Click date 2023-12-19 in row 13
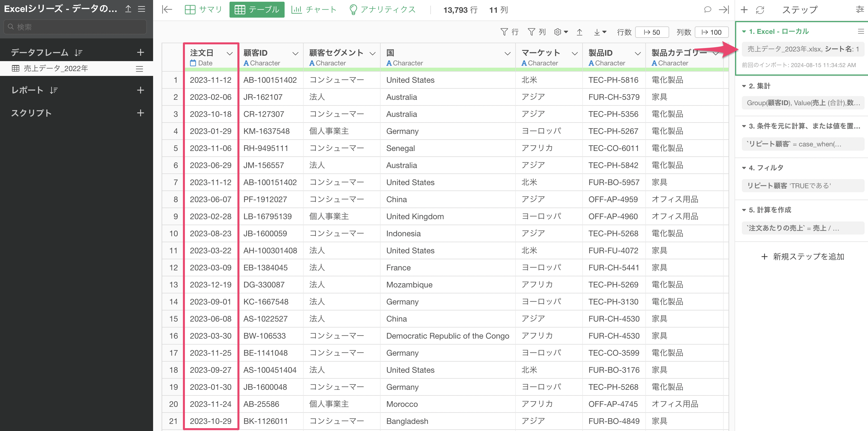Image resolution: width=868 pixels, height=431 pixels. pos(210,285)
